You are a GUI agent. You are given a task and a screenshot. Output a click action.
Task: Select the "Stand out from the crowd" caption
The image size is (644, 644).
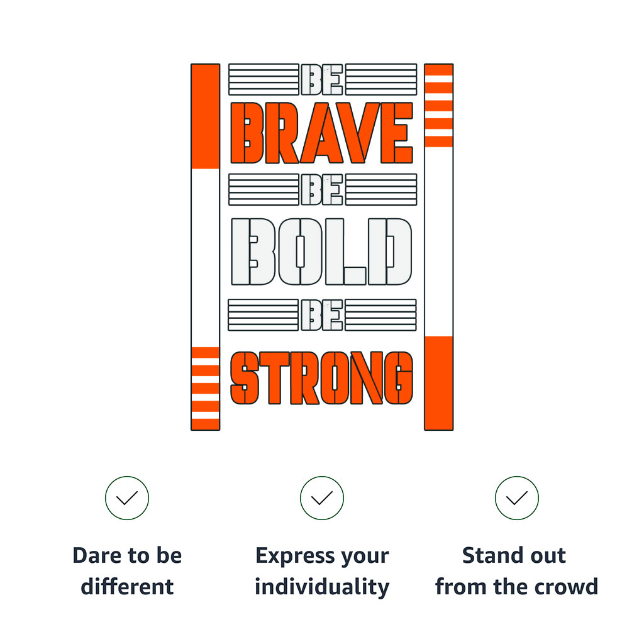coord(517,571)
